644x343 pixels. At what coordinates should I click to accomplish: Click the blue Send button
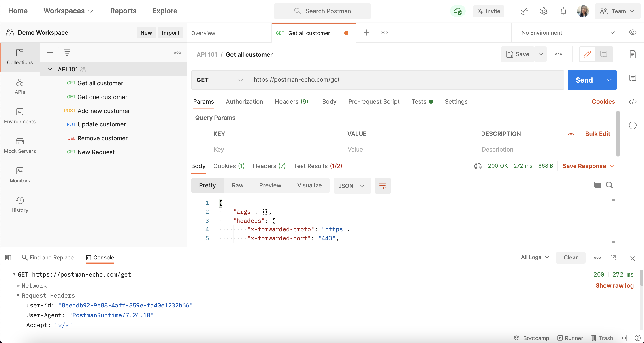tap(584, 80)
